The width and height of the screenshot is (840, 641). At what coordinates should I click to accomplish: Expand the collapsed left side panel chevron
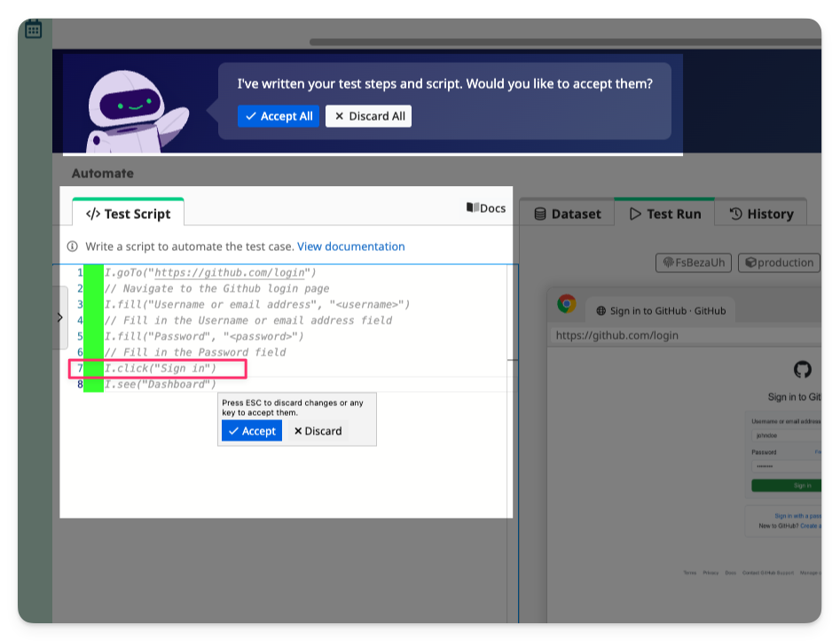click(59, 317)
